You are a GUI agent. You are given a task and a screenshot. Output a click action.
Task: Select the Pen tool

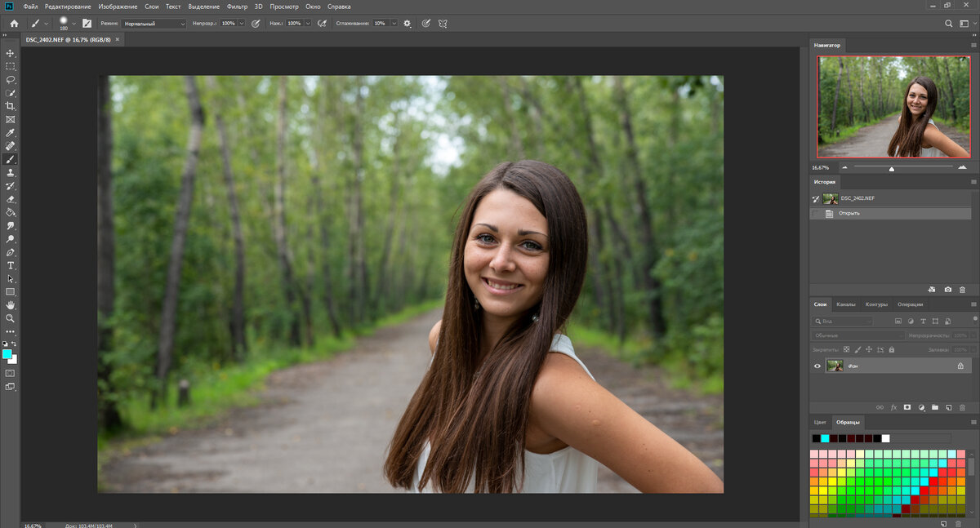[x=11, y=252]
